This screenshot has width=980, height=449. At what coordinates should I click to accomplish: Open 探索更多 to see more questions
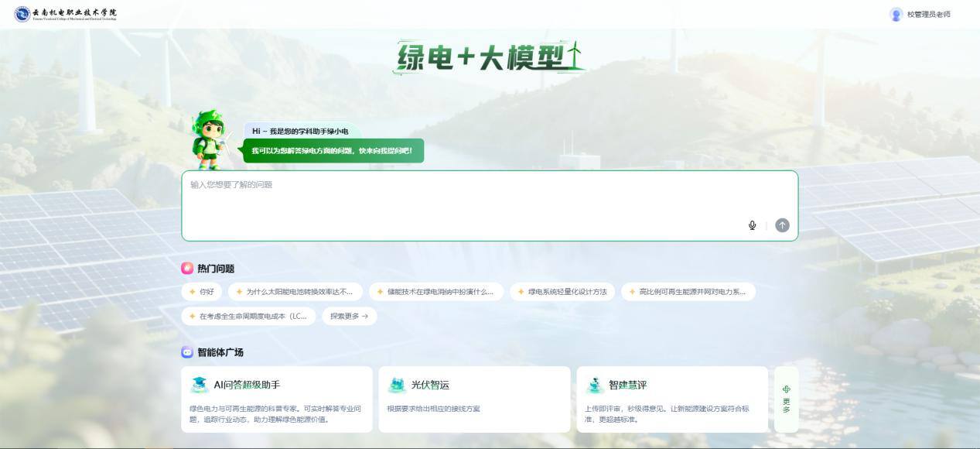tap(349, 316)
